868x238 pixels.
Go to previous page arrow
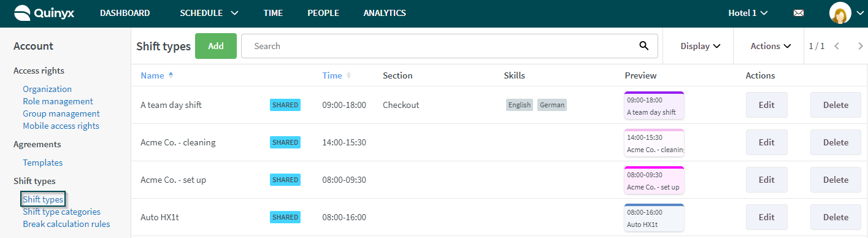[x=837, y=46]
